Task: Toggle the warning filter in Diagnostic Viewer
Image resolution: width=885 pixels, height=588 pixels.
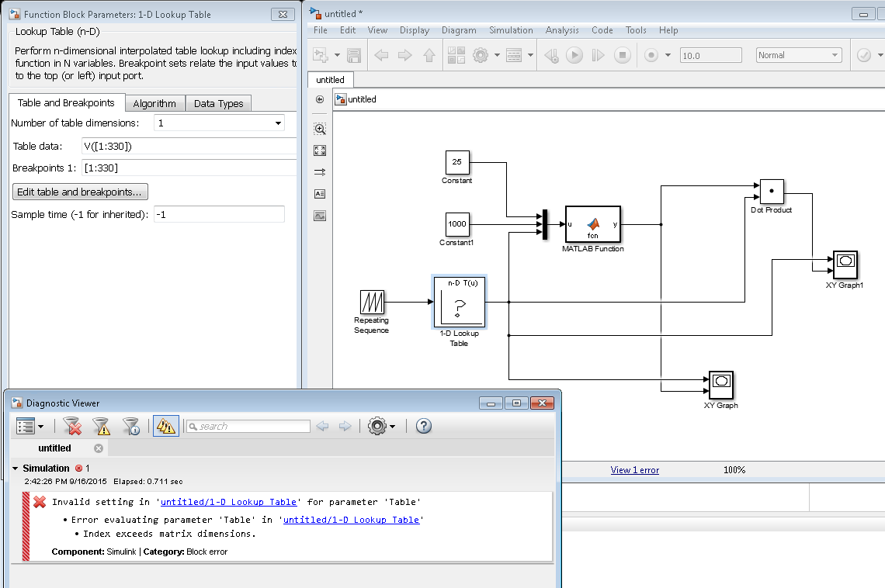Action: tap(101, 426)
